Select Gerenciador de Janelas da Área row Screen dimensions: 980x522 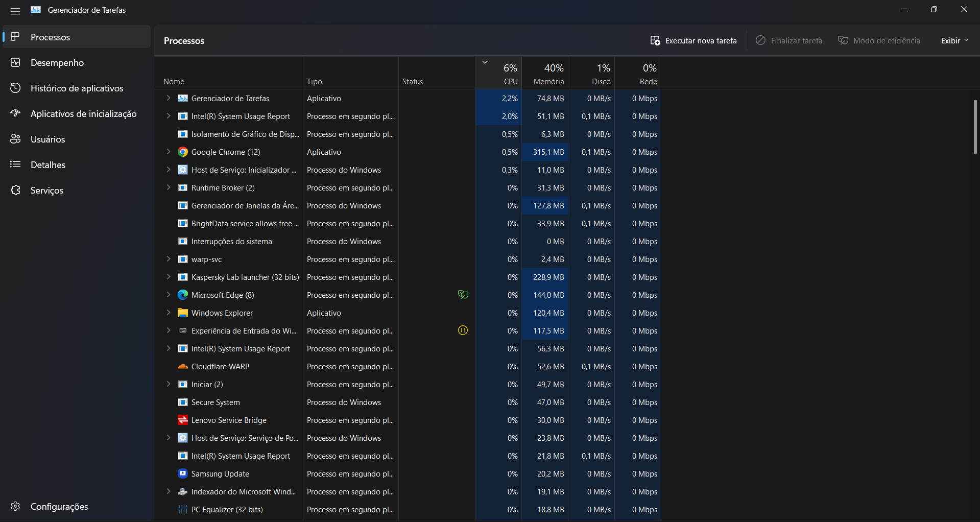[x=408, y=206]
